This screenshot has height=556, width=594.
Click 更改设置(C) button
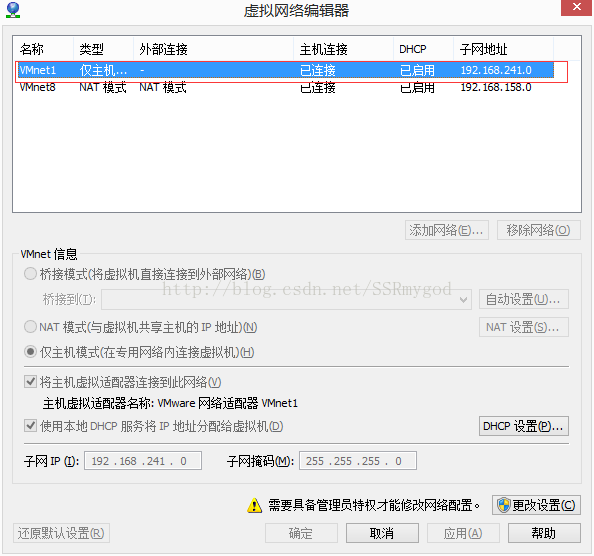[536, 505]
